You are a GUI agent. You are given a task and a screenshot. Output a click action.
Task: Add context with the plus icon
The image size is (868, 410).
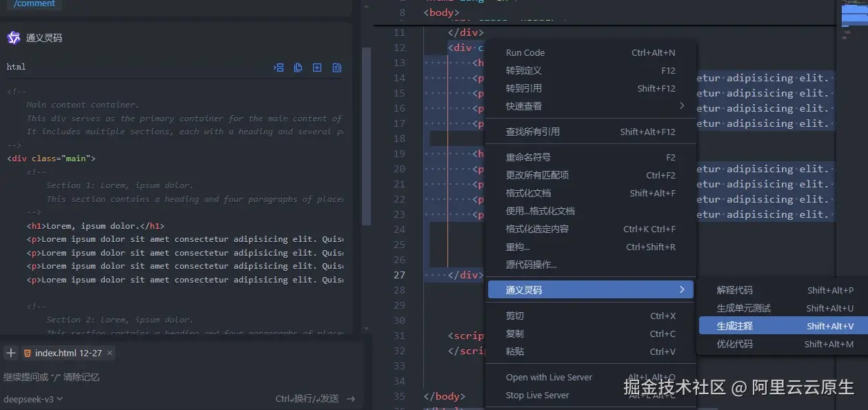(10, 353)
